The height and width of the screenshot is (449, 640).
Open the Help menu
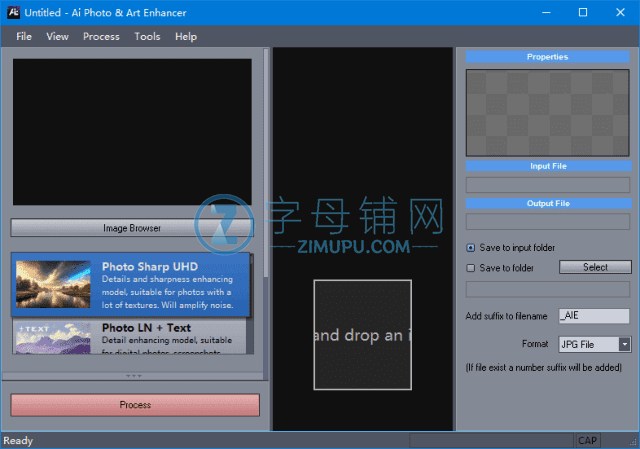click(186, 36)
